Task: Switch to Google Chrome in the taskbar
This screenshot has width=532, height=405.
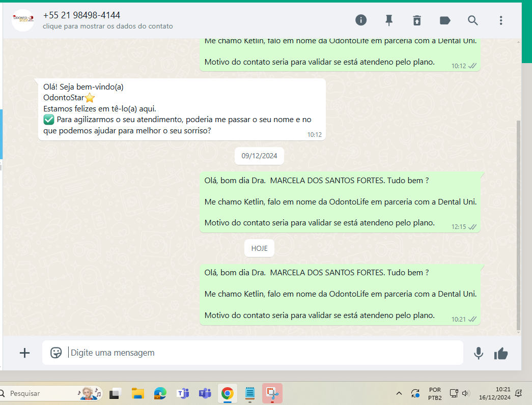Action: [228, 393]
